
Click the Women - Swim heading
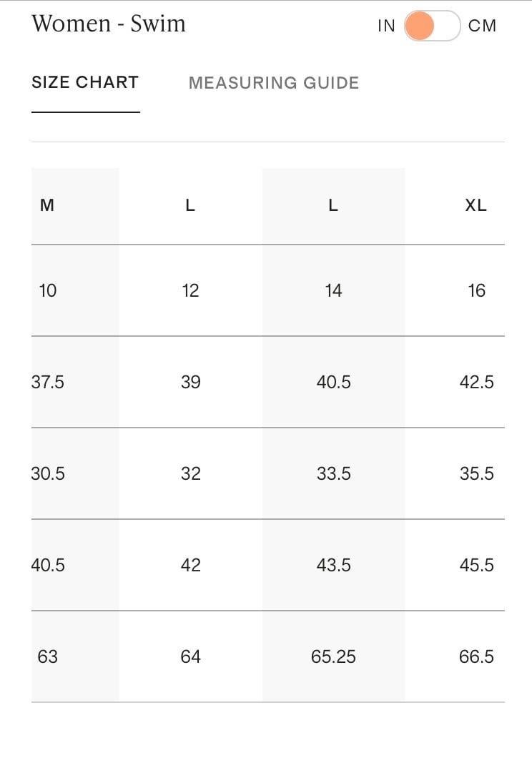tap(109, 24)
